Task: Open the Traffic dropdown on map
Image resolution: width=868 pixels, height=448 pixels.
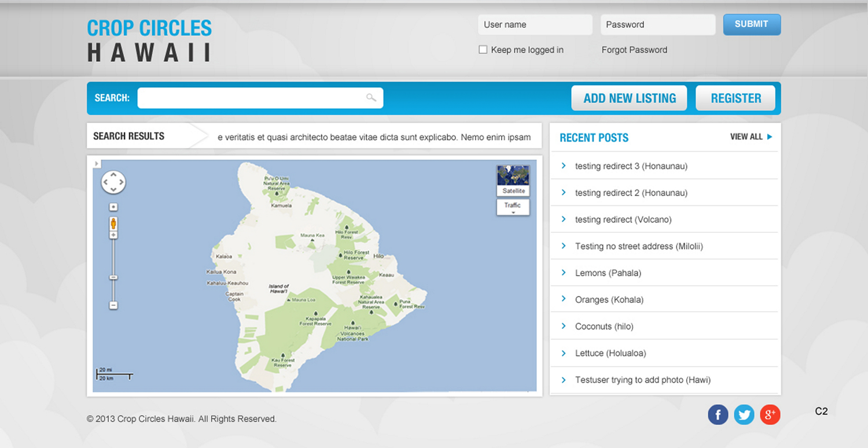Action: click(513, 207)
